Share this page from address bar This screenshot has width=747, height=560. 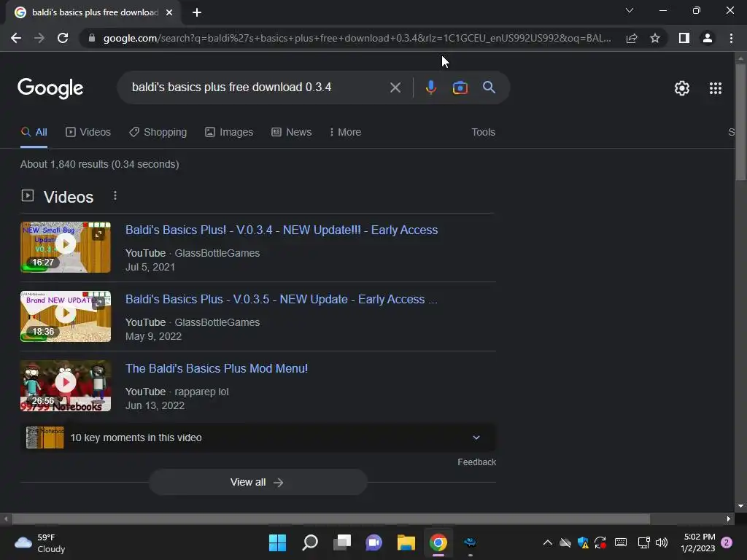click(632, 38)
